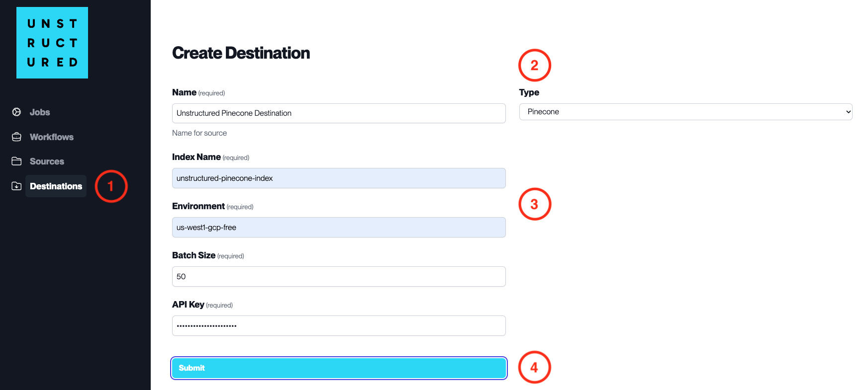Select the Batch Size field

[x=339, y=277]
